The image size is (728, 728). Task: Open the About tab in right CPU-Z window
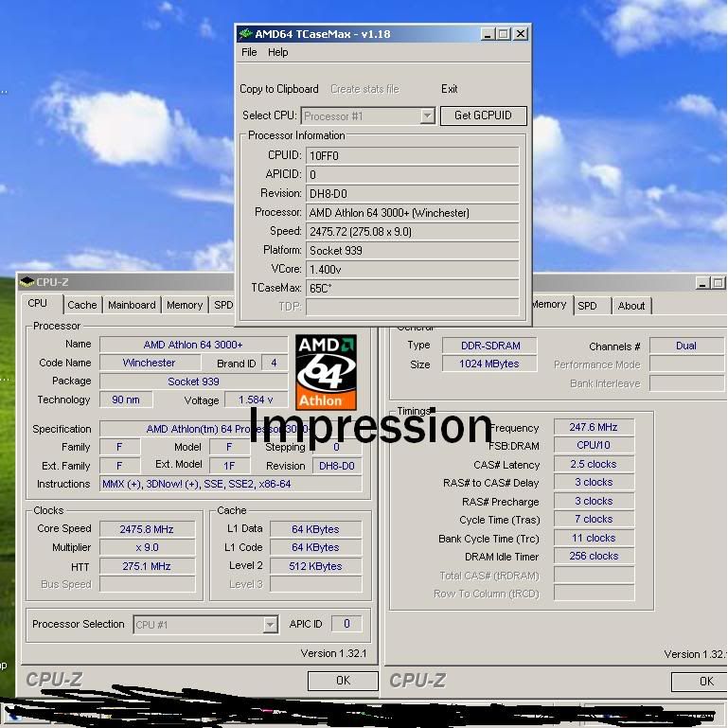[x=631, y=306]
